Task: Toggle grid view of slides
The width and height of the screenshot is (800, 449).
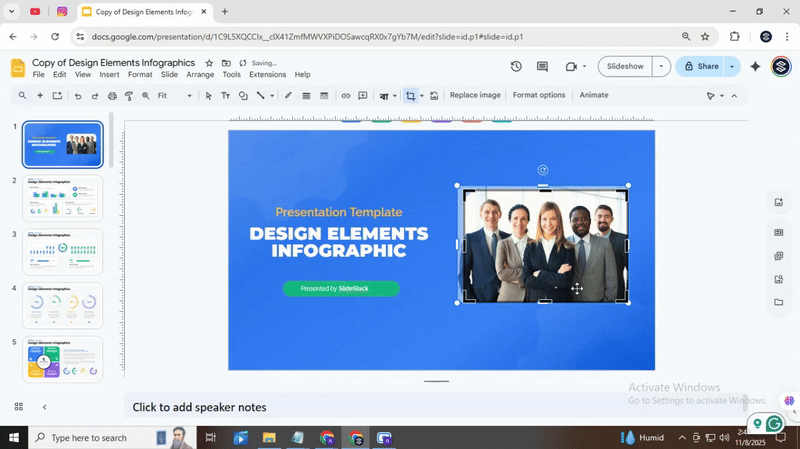Action: click(x=18, y=407)
